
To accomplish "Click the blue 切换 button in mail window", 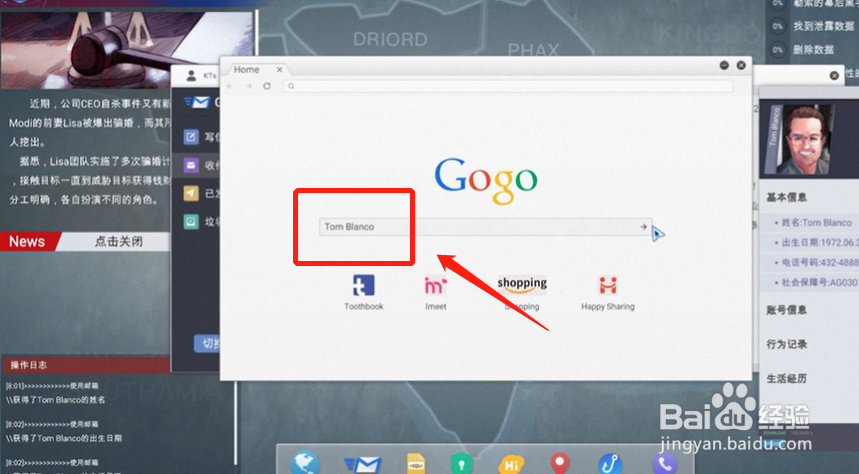I will (x=207, y=344).
